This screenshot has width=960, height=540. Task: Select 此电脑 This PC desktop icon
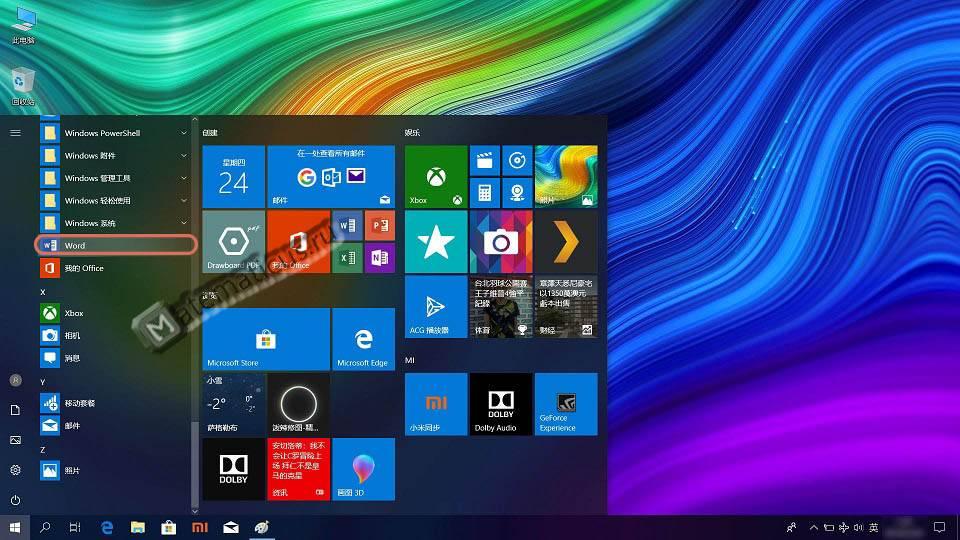coord(23,26)
